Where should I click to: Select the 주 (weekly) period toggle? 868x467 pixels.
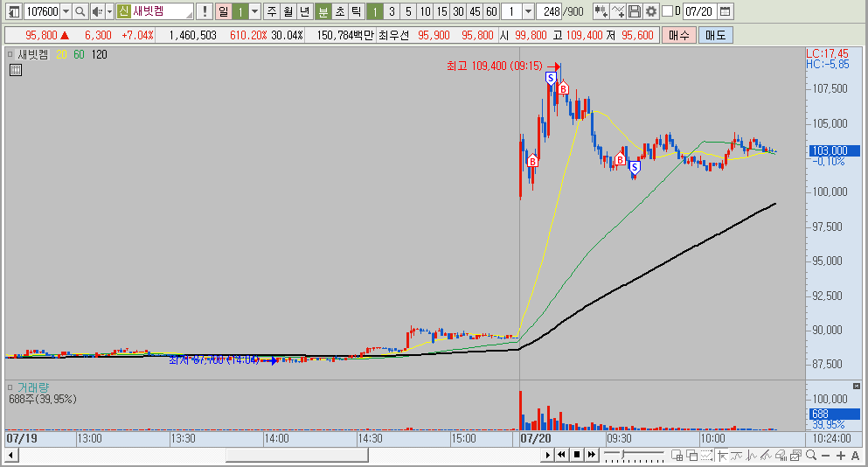(272, 11)
